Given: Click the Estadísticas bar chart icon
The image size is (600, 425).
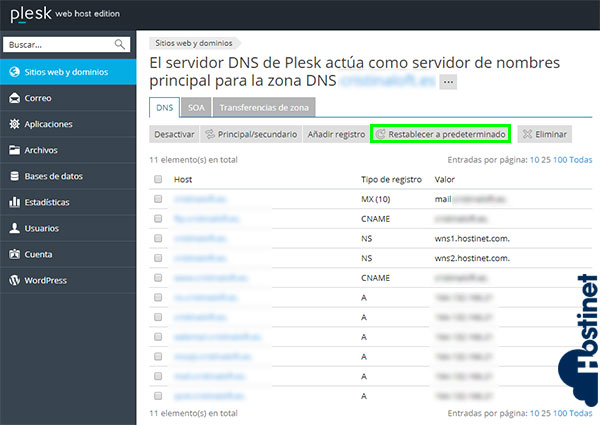Looking at the screenshot, I should (15, 202).
